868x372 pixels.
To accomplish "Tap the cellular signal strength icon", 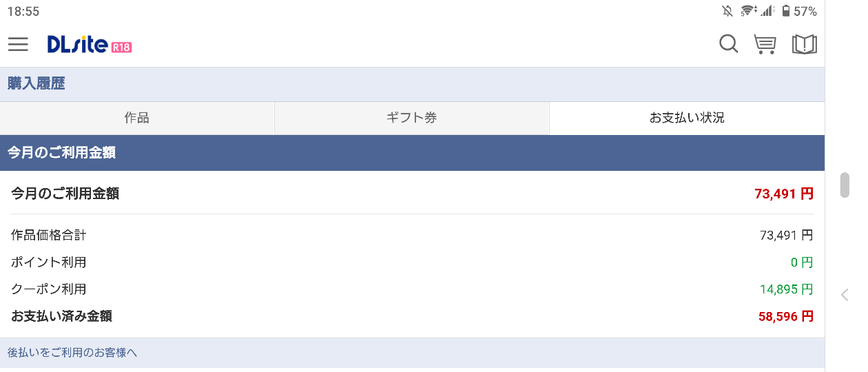I will [768, 11].
